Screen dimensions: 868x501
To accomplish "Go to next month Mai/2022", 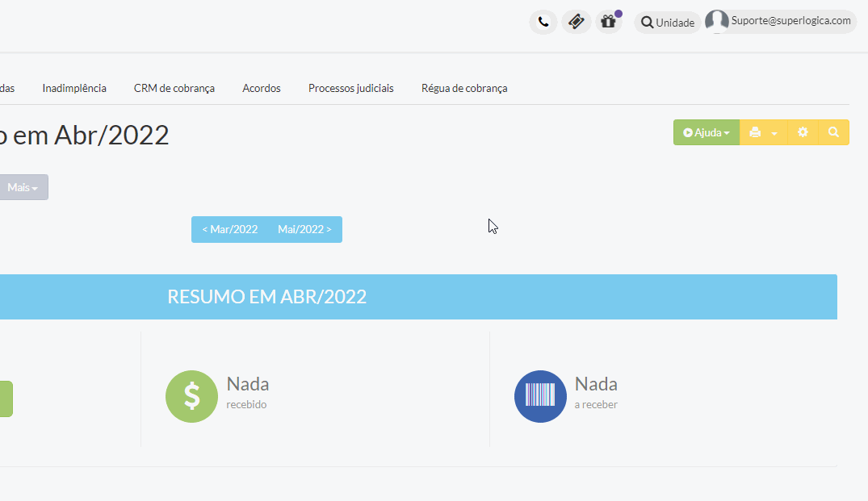I will [304, 229].
